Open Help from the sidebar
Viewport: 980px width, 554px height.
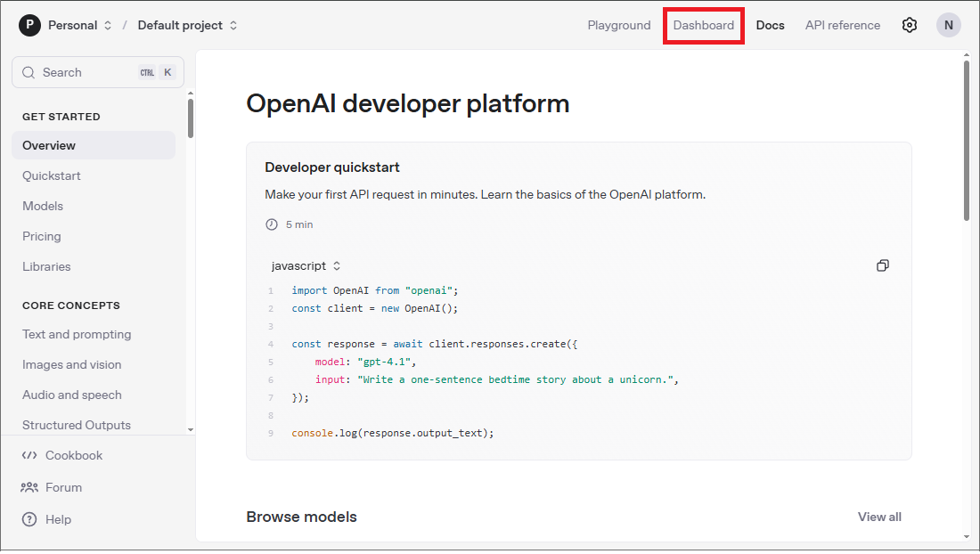[x=57, y=519]
